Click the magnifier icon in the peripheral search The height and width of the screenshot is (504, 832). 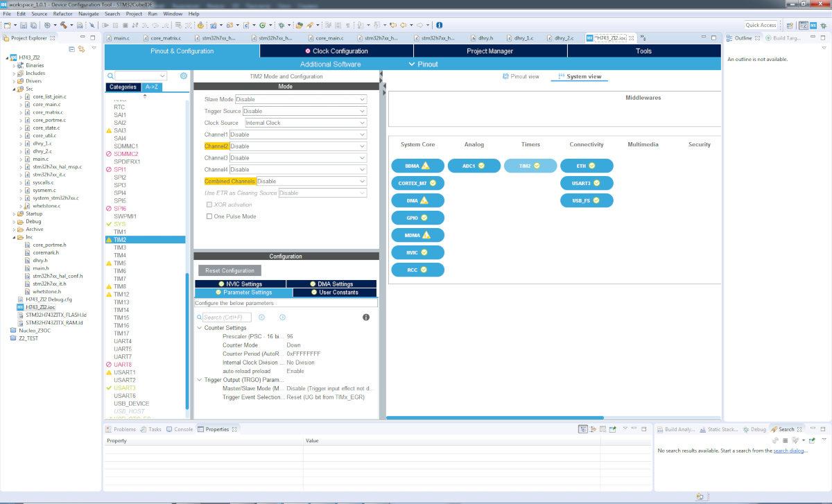(110, 76)
